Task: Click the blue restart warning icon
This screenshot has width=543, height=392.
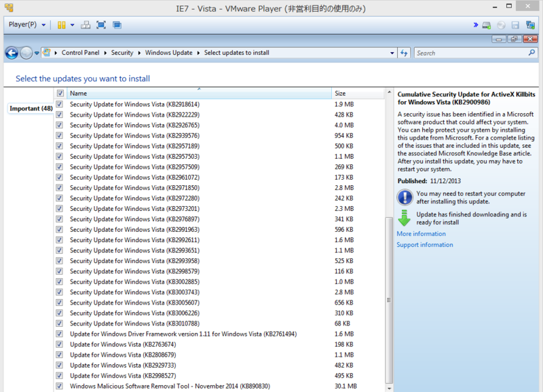Action: coord(405,197)
